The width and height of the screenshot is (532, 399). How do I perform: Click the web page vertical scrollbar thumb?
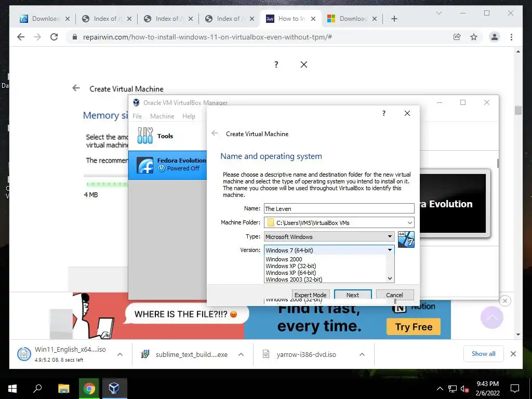[518, 110]
